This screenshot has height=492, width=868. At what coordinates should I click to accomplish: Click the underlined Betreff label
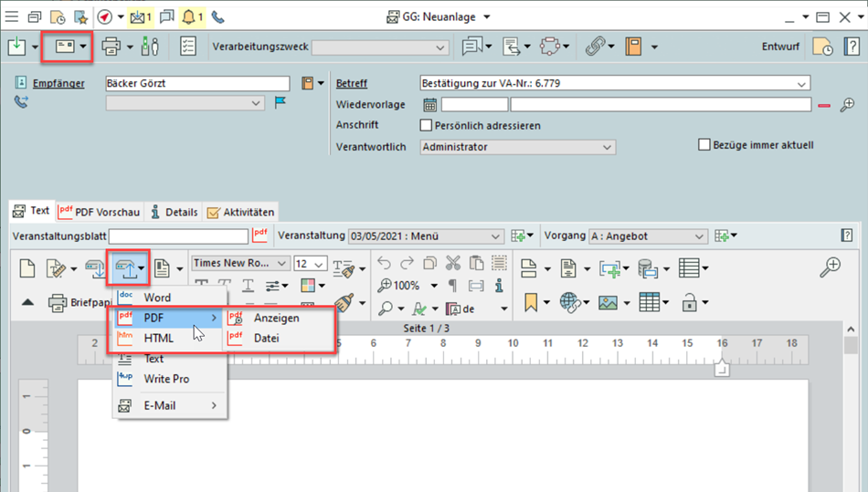pyautogui.click(x=352, y=83)
